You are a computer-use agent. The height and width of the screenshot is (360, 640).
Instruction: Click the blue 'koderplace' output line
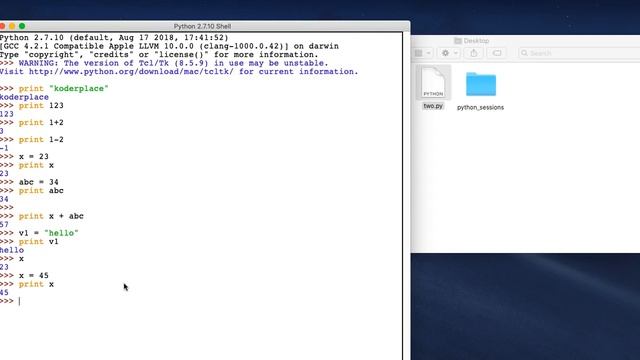[x=24, y=97]
